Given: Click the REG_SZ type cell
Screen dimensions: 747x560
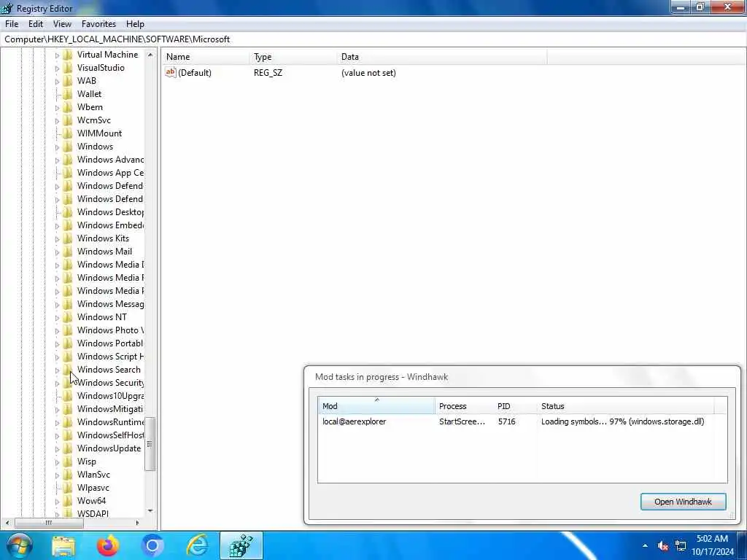Looking at the screenshot, I should pyautogui.click(x=268, y=73).
